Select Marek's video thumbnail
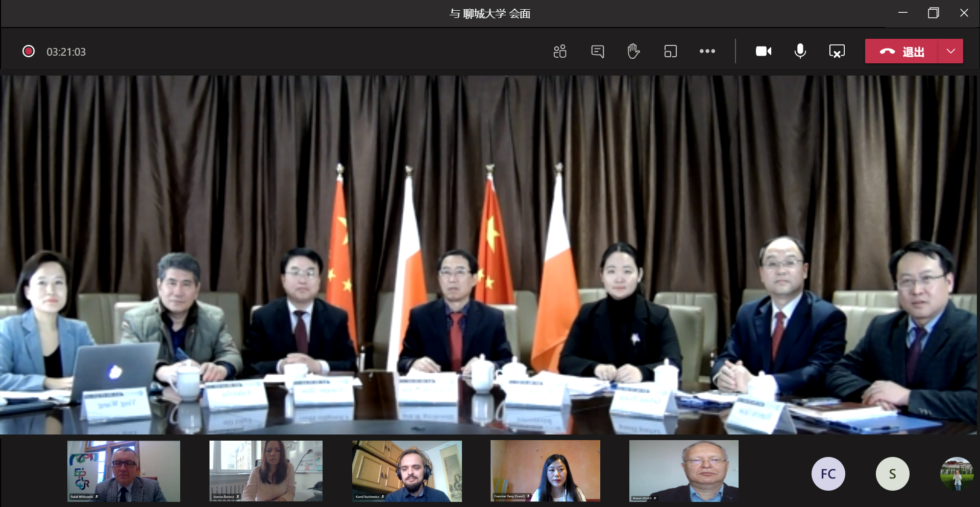980x507 pixels. (x=683, y=471)
